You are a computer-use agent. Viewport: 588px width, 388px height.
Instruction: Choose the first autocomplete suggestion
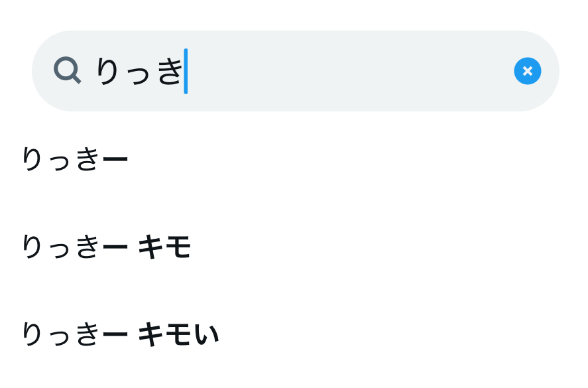click(75, 160)
